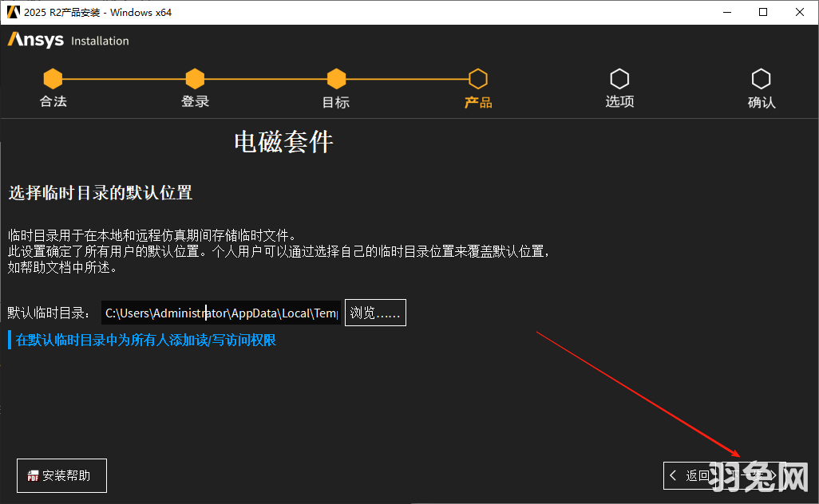This screenshot has height=504, width=819.
Task: Click the highlighted 产品 step hexagon
Action: coord(477,78)
